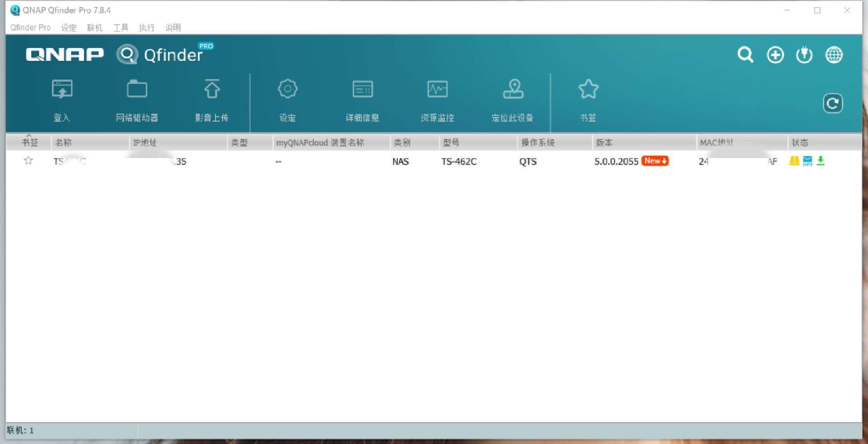Click the green firmware download status icon
868x444 pixels.
[x=821, y=161]
